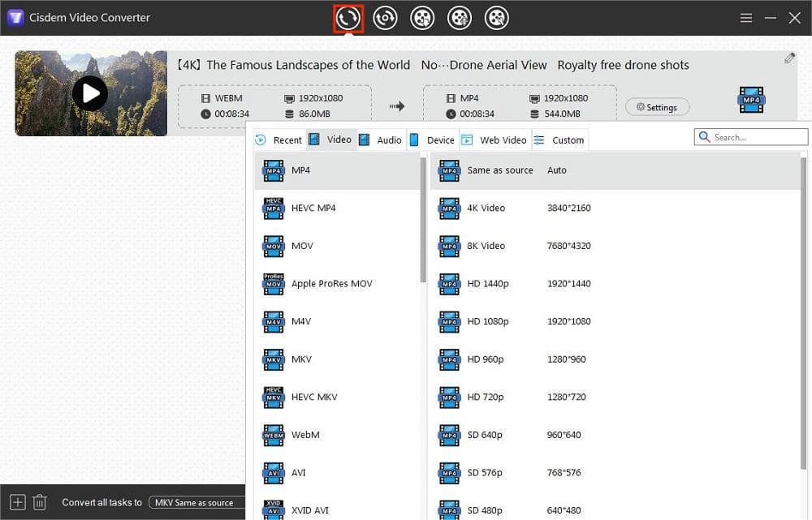Switch to the DVD rip icon
This screenshot has height=520, width=812.
(x=385, y=18)
